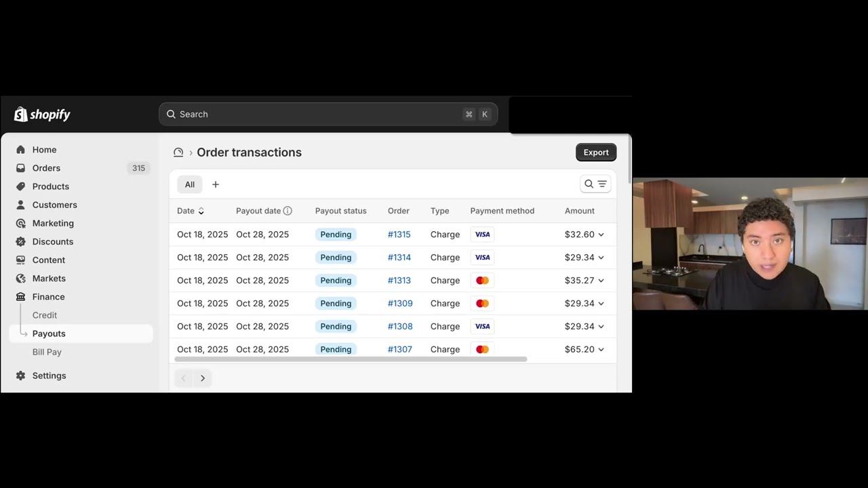The image size is (868, 488).
Task: Open Bill Pay under Finance
Action: [47, 352]
